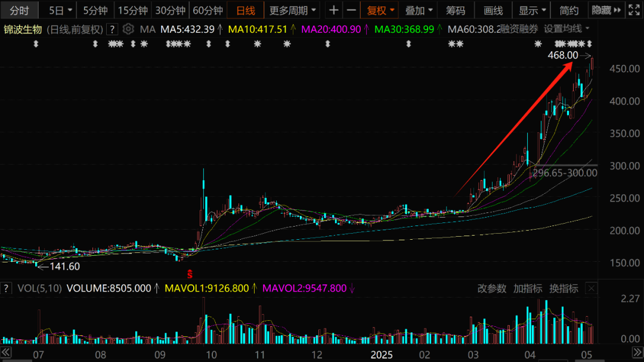Click the 10 month label on time axis
This screenshot has width=644, height=362.
[211, 355]
